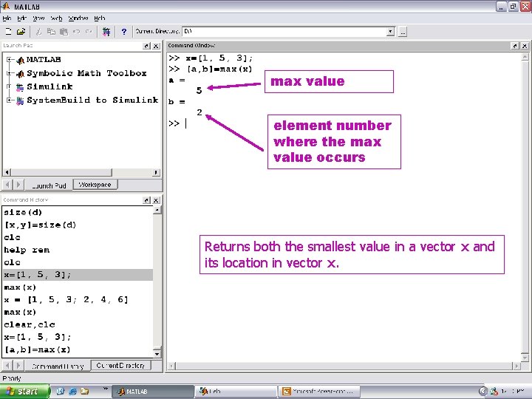This screenshot has width=532, height=399.
Task: Expand the SystemBuild to Simulink node
Action: (10, 100)
